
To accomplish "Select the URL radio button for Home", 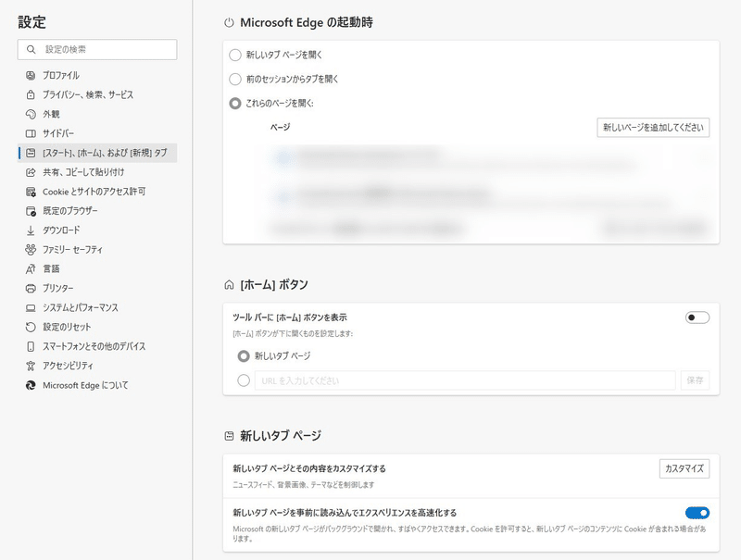I will pyautogui.click(x=244, y=380).
